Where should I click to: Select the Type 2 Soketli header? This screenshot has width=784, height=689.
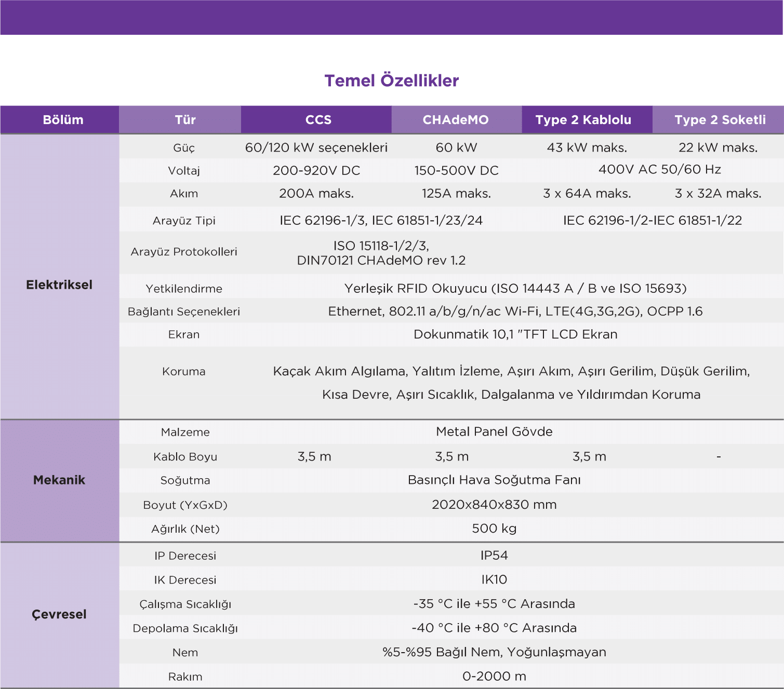click(720, 120)
